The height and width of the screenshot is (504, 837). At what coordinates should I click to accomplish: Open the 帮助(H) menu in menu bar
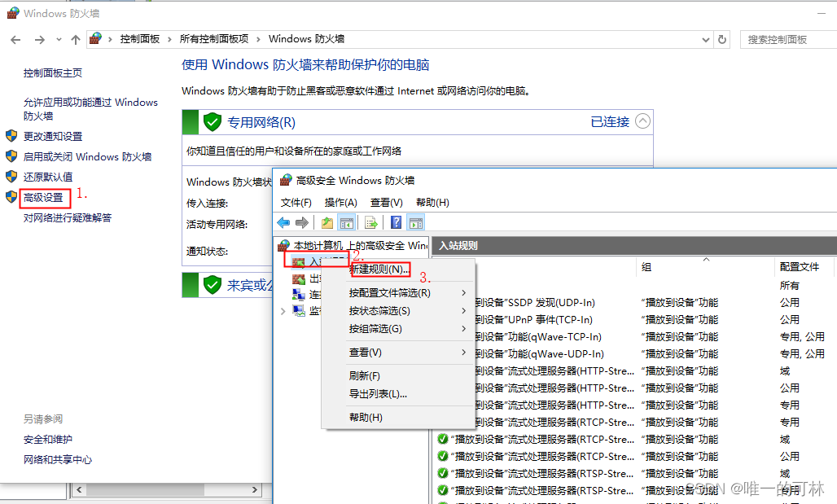tap(432, 203)
